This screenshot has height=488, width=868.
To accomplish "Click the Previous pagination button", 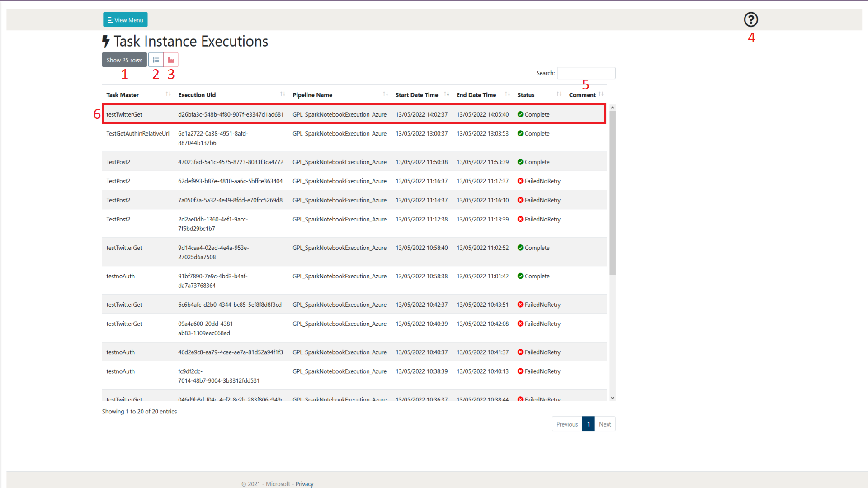I will click(x=567, y=424).
